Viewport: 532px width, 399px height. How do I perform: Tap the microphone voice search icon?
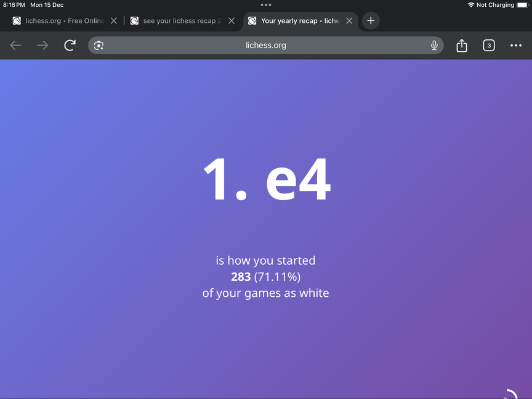[434, 46]
